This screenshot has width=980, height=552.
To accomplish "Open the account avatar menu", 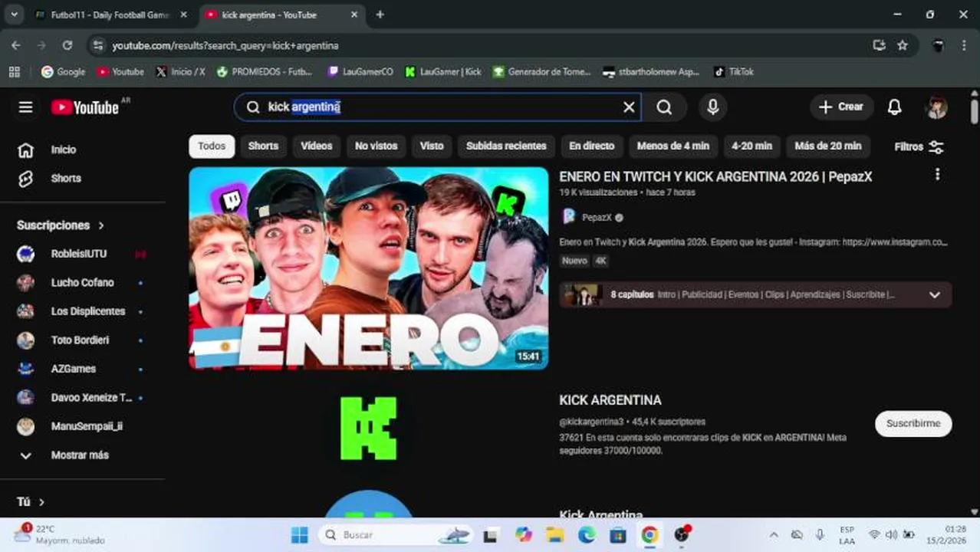I will [936, 107].
